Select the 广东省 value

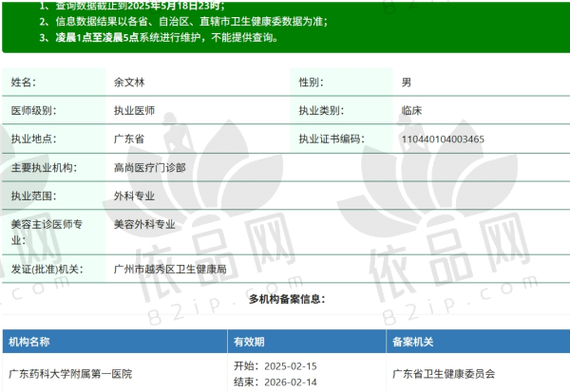point(129,139)
